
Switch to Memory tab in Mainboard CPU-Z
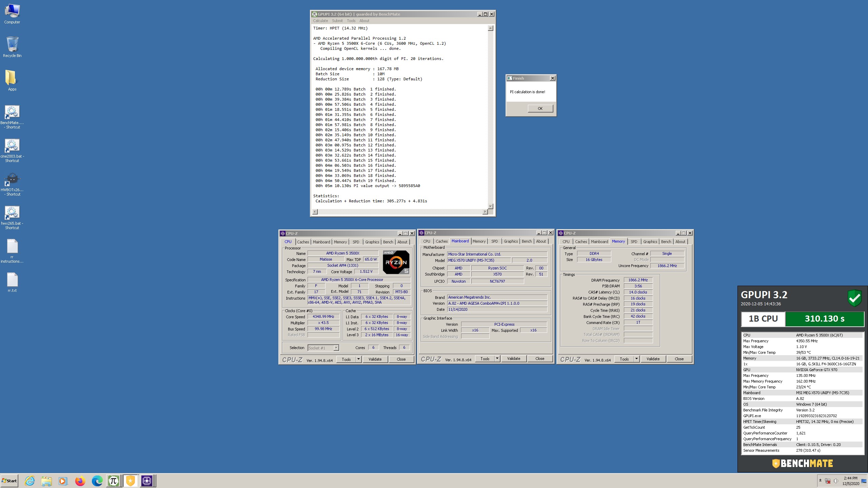point(479,241)
